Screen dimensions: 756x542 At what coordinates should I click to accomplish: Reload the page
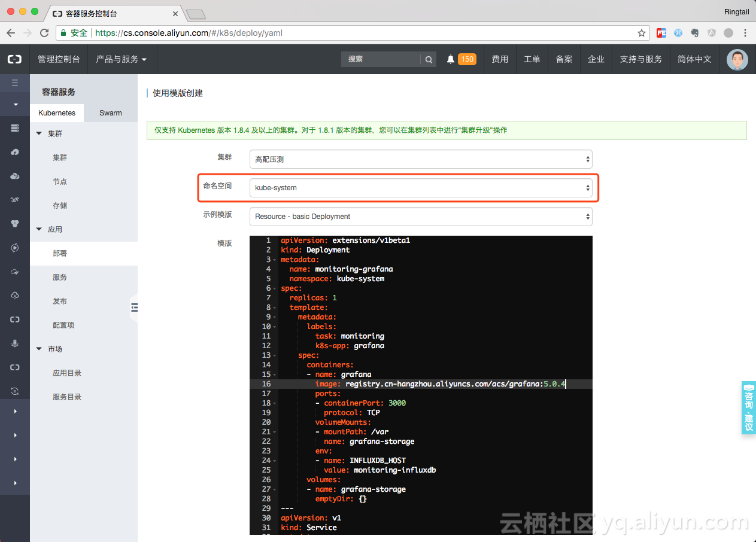[44, 33]
